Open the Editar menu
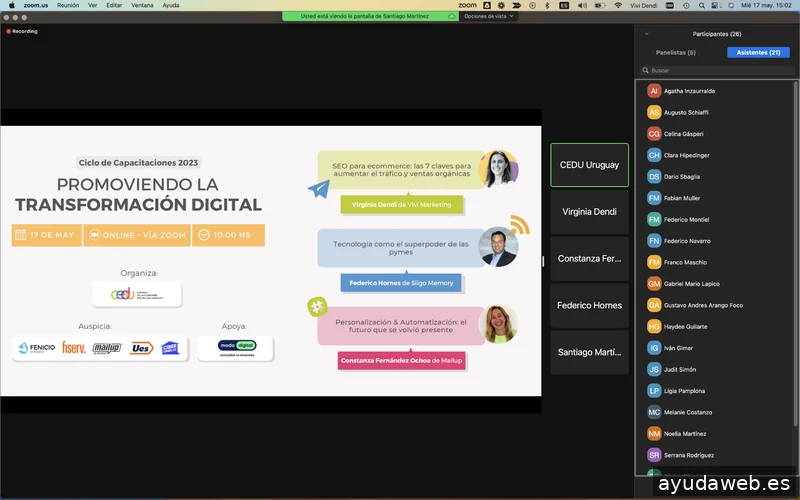Image resolution: width=800 pixels, height=500 pixels. [114, 5]
